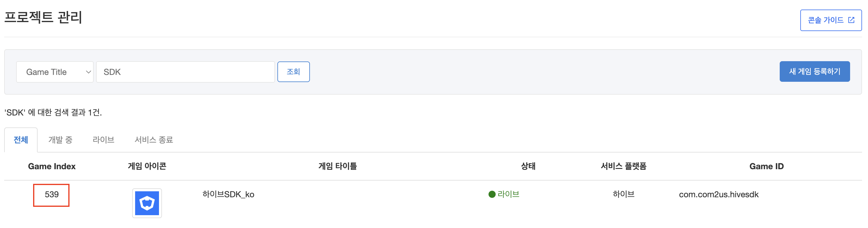Focus the search field containing SDK
868x228 pixels.
(x=185, y=72)
